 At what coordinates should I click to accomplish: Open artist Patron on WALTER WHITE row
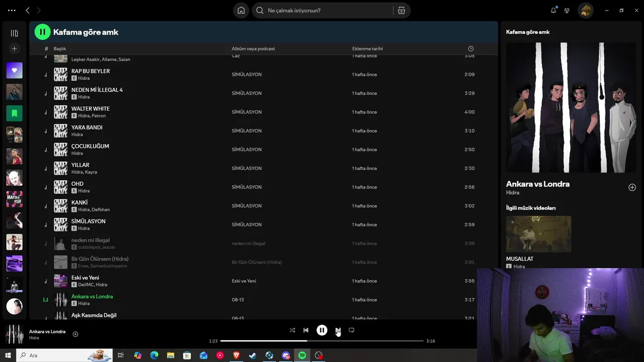click(x=99, y=116)
